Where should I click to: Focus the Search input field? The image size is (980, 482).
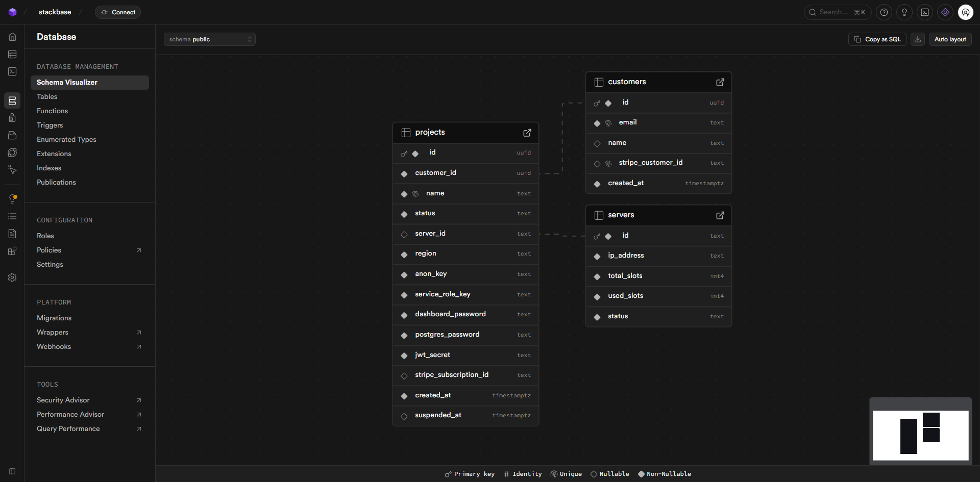(836, 12)
